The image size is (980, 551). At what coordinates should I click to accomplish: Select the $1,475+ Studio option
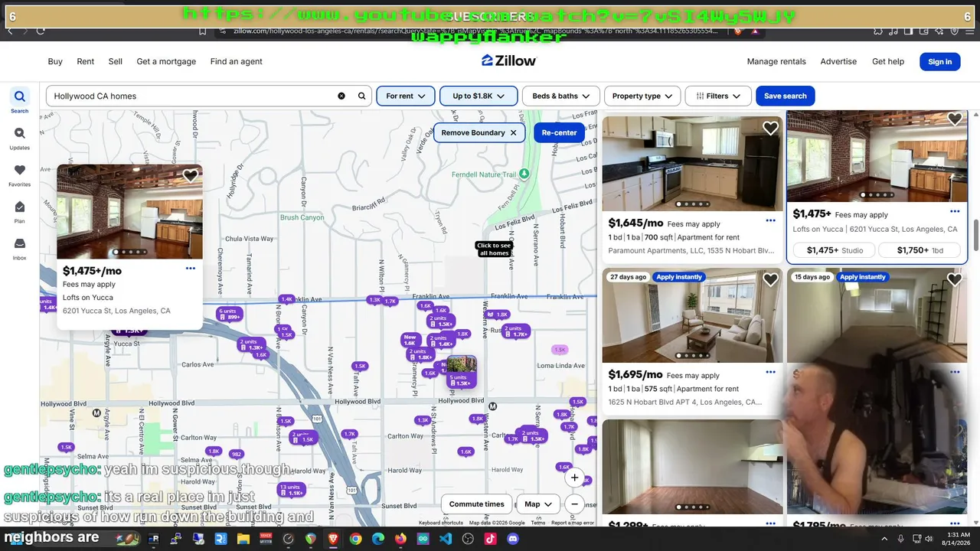click(x=834, y=250)
